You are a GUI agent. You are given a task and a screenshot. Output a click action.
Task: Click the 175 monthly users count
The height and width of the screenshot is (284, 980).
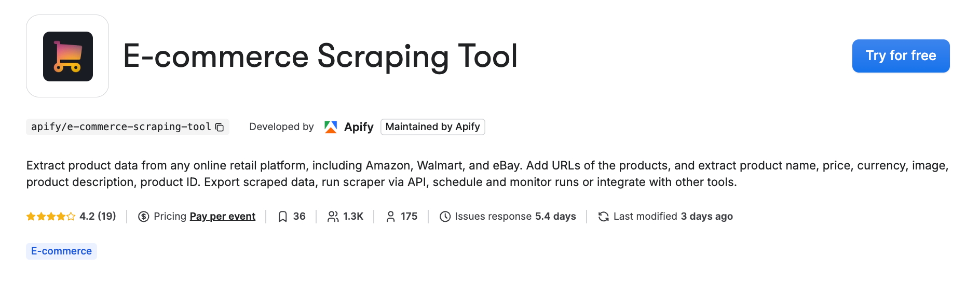(409, 217)
